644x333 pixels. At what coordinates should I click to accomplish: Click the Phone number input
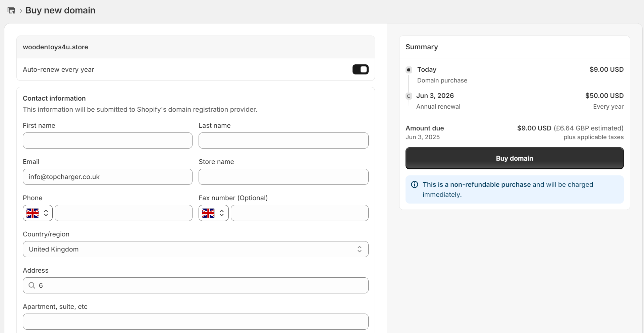tap(123, 213)
